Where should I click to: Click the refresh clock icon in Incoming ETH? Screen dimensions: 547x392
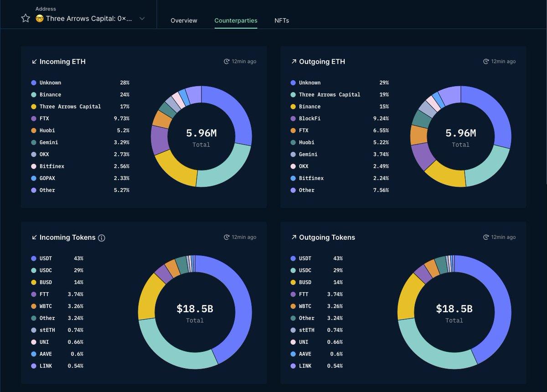click(x=227, y=62)
